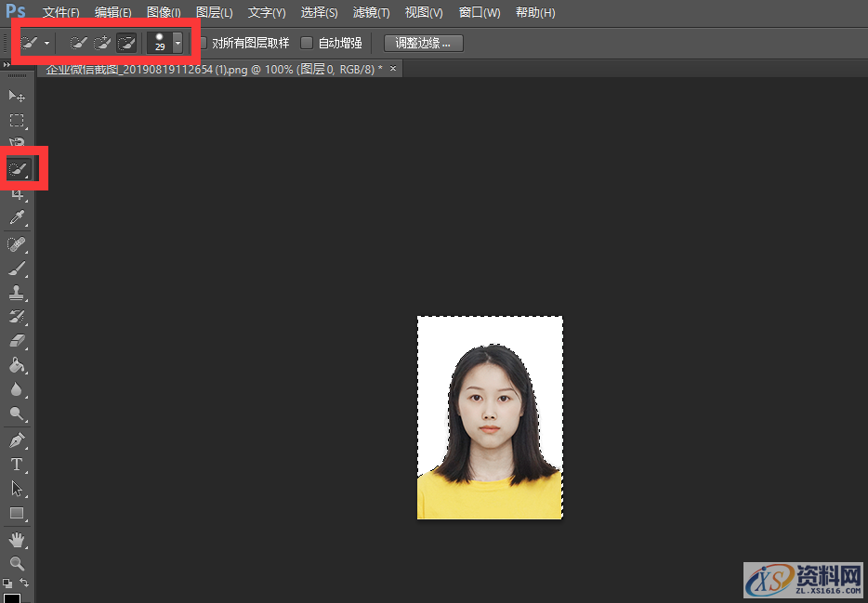Select the Brush tool
Viewport: 868px width, 603px height.
click(17, 268)
